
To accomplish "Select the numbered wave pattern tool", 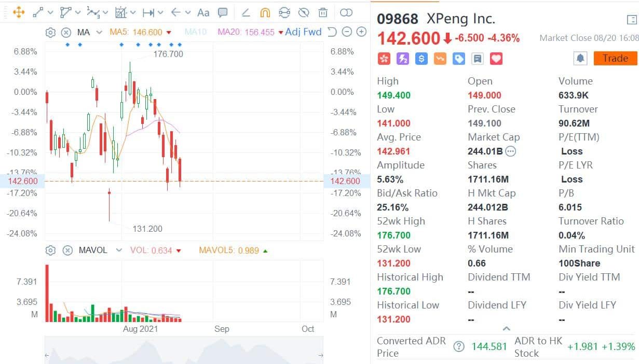I will [x=93, y=12].
